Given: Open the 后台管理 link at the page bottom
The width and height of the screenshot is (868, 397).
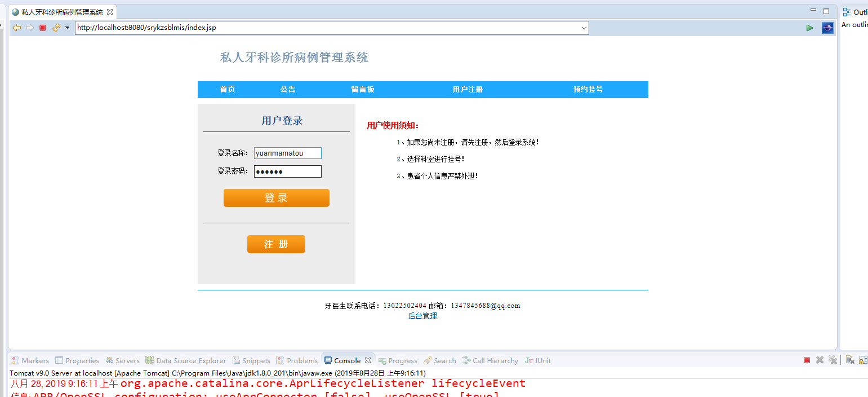Looking at the screenshot, I should click(422, 315).
